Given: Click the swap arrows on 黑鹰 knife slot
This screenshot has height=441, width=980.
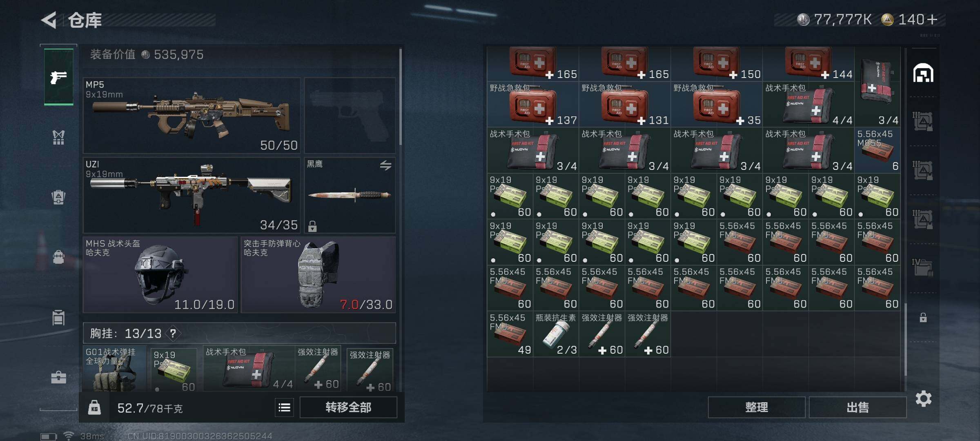Looking at the screenshot, I should point(385,165).
